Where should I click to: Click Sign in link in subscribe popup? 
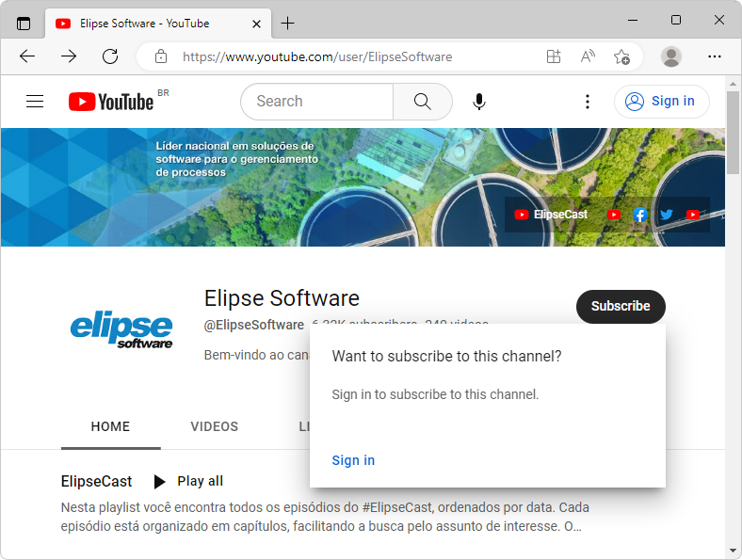click(353, 460)
